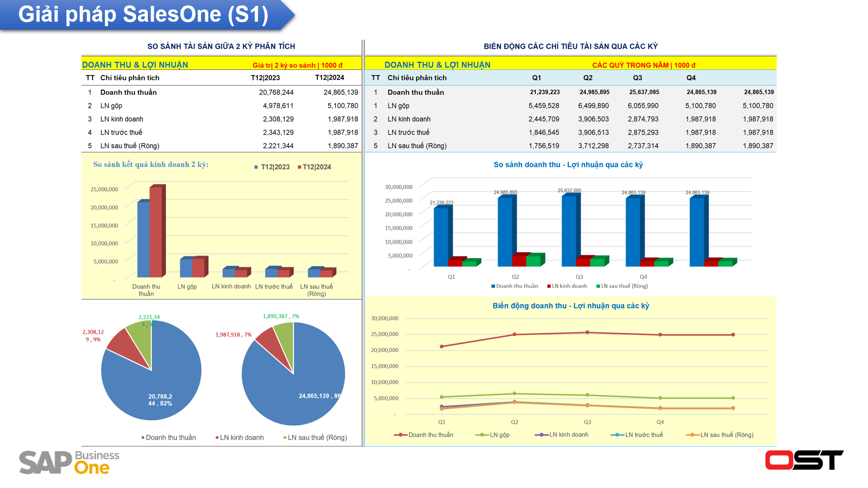Click the T12|2024 column header in left table
The width and height of the screenshot is (868, 488).
pyautogui.click(x=329, y=78)
